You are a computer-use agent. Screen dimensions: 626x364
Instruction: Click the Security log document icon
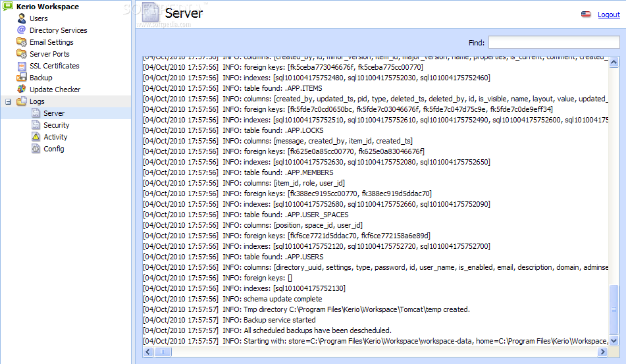[x=36, y=125]
